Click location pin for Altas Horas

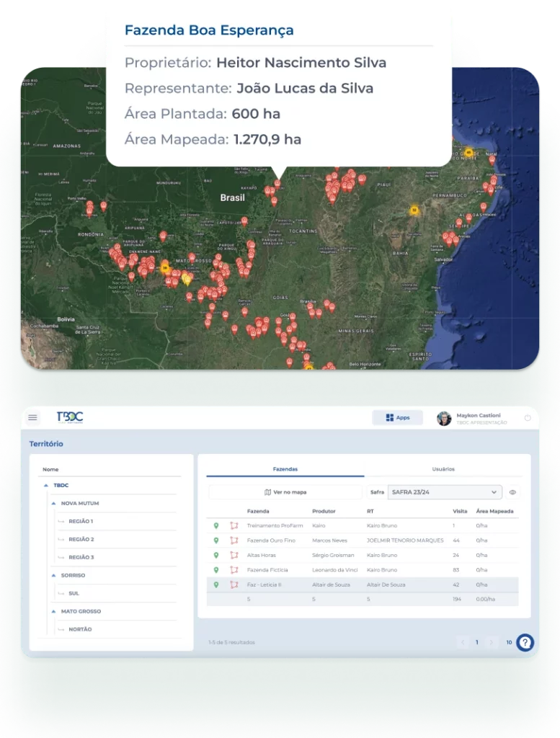point(215,555)
